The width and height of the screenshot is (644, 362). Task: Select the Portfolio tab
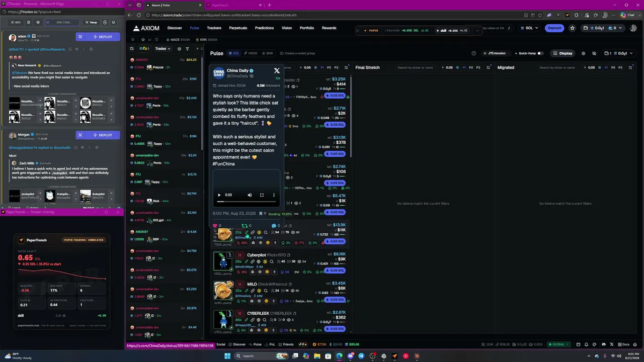coord(307,28)
